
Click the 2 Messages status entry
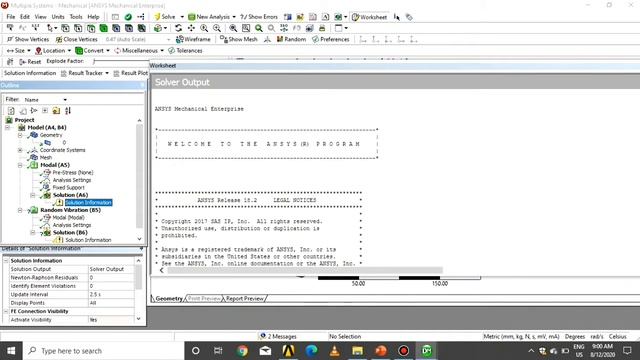tap(278, 336)
